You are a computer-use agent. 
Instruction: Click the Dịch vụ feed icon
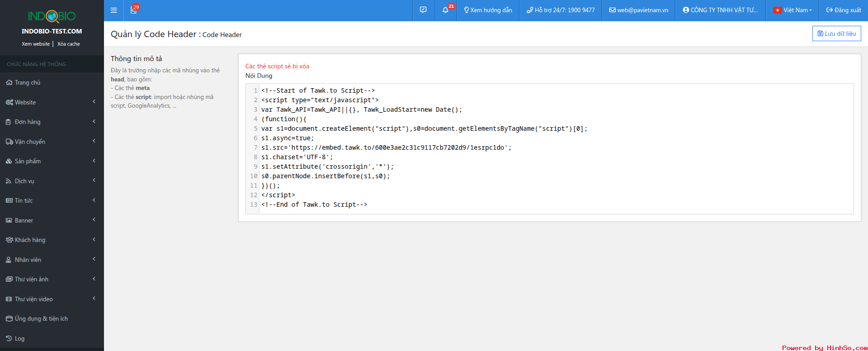pyautogui.click(x=9, y=181)
